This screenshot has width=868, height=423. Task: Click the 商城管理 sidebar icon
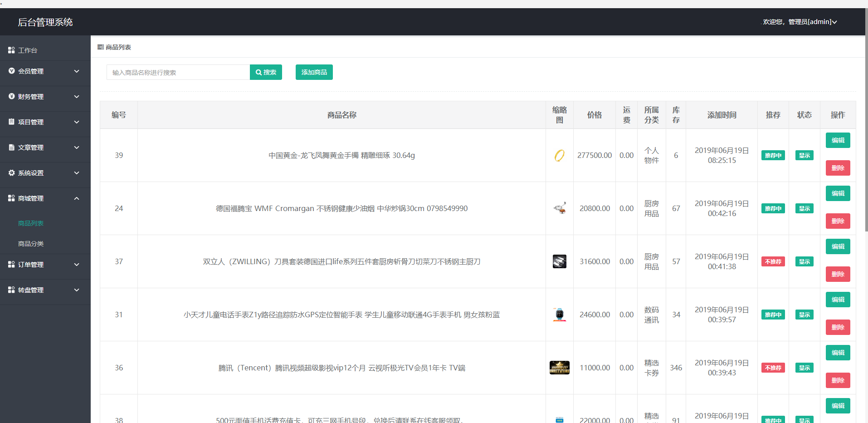tap(11, 198)
